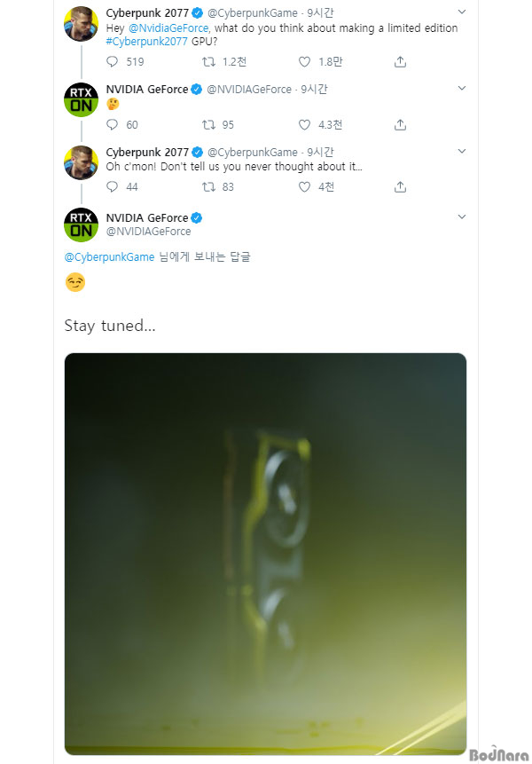Screen dimensions: 532x764
Task: View the blurred GPU teaser image
Action: pos(265,554)
